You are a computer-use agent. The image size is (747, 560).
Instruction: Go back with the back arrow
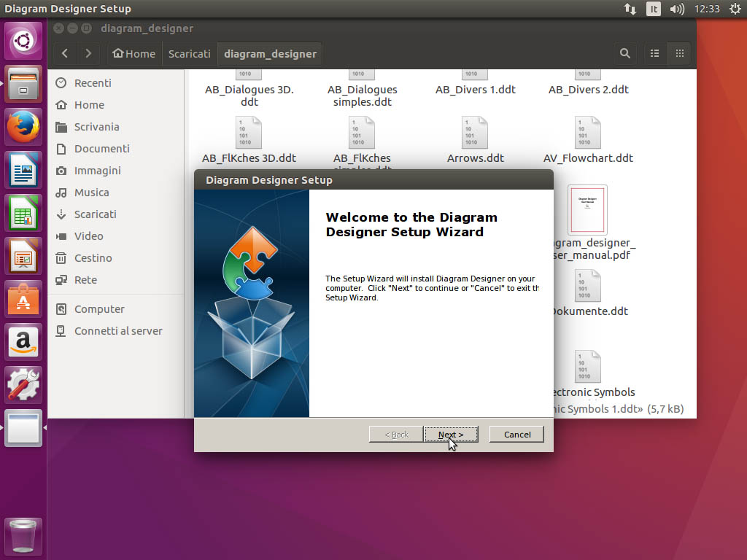pos(65,53)
